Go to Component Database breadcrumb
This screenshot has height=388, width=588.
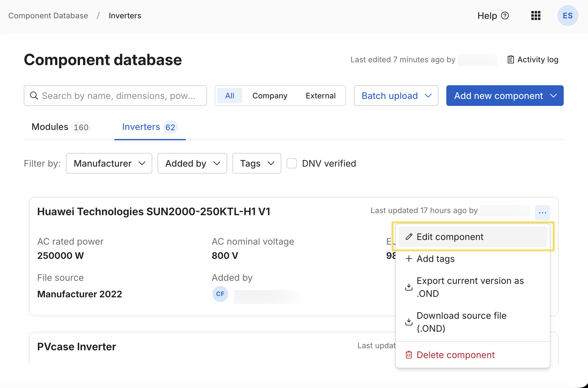48,16
